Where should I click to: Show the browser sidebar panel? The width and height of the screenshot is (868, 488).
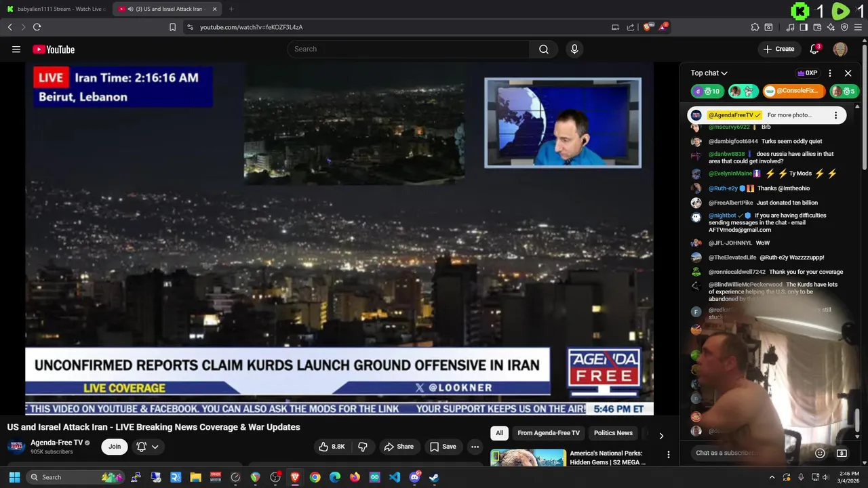click(x=804, y=27)
